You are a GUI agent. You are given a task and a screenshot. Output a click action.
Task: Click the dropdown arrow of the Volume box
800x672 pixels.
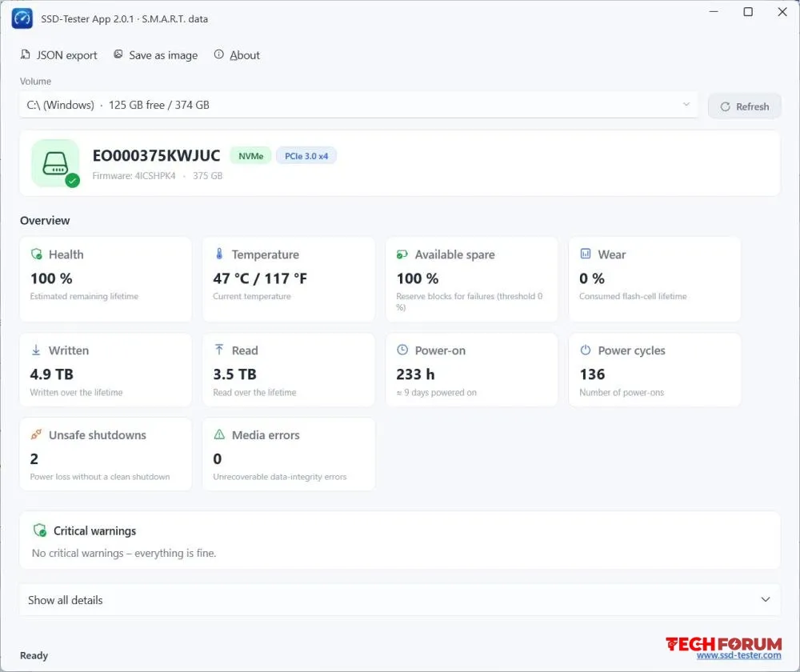(686, 104)
